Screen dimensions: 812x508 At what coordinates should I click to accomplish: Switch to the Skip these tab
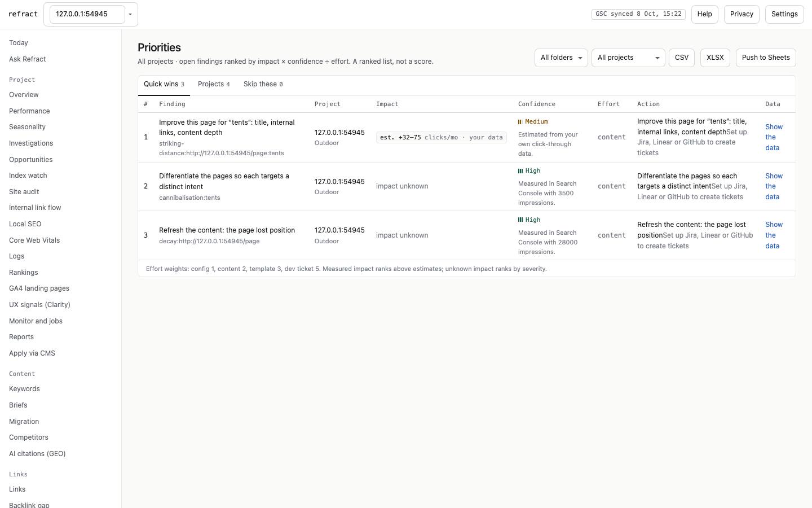(263, 85)
